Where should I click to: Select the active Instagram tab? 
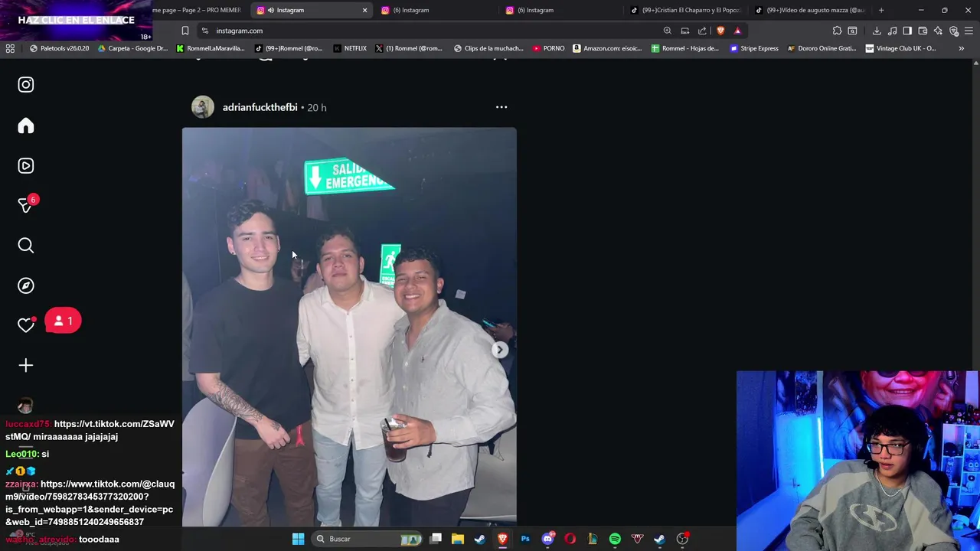point(310,10)
